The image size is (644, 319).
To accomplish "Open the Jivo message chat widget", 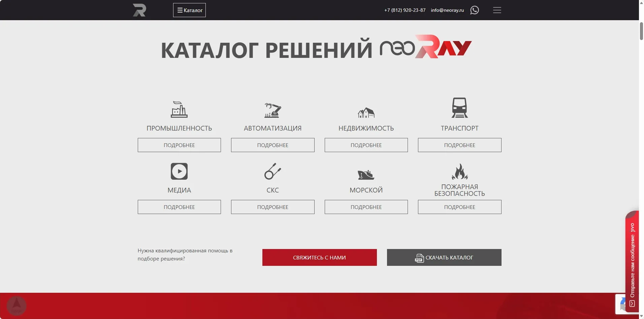I will [632, 262].
